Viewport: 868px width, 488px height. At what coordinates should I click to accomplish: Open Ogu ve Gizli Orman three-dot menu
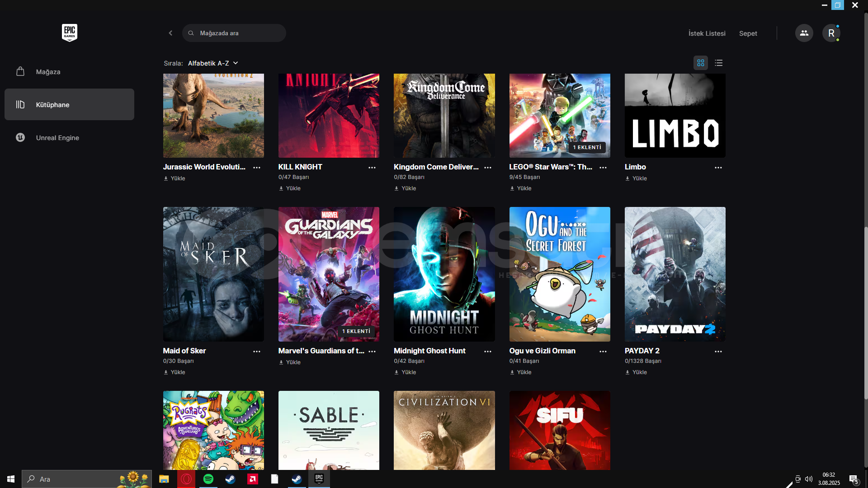603,351
